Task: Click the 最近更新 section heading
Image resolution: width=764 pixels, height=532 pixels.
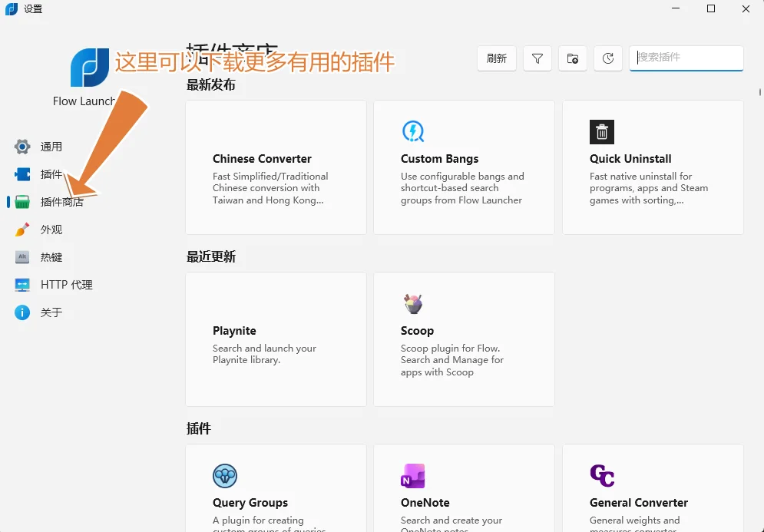Action: click(x=211, y=256)
